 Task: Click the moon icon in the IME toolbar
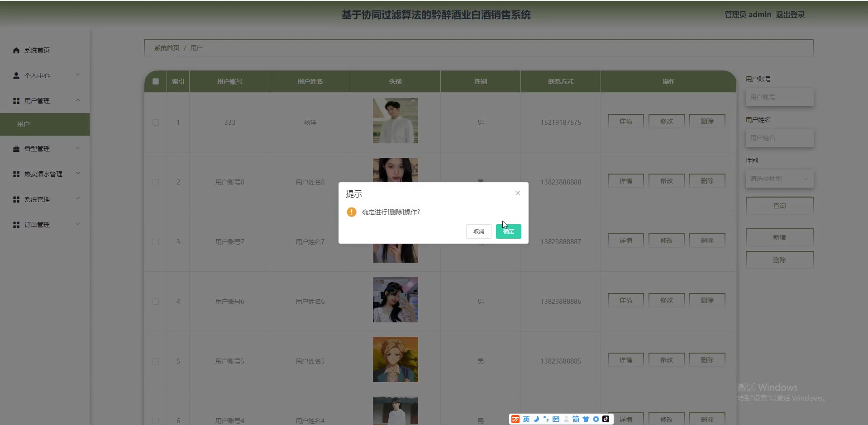(x=536, y=419)
